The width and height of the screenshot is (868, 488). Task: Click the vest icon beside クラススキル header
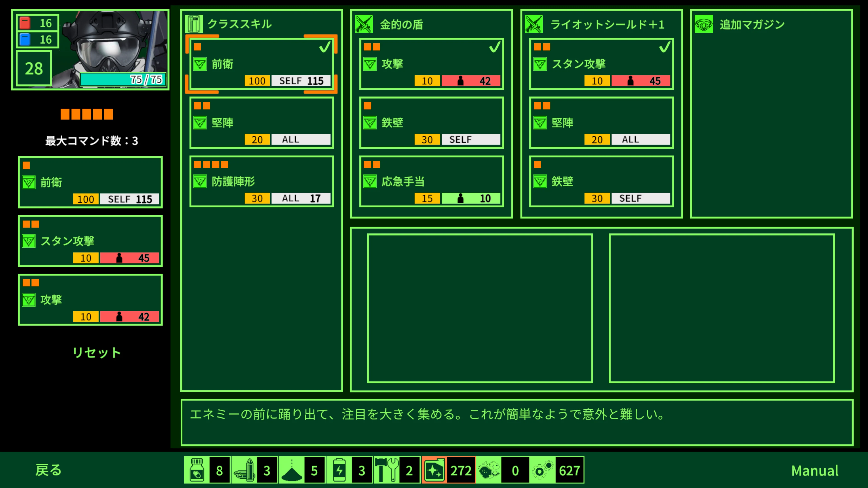click(194, 23)
